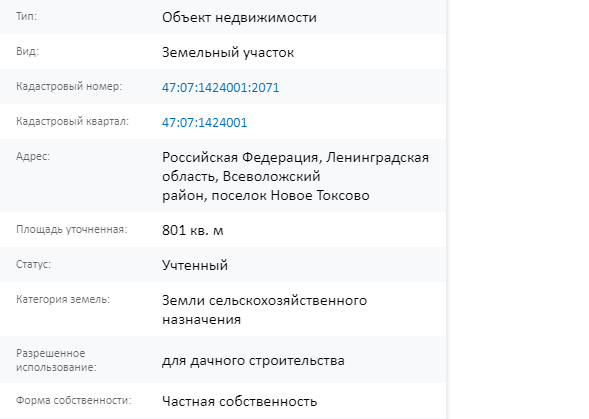Click the 'Вид:' field label
Image resolution: width=589 pixels, height=419 pixels.
pos(27,51)
